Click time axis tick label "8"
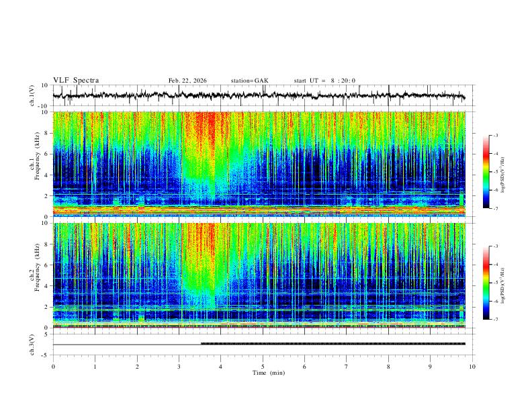Image resolution: width=532 pixels, height=411 pixels. [388, 367]
